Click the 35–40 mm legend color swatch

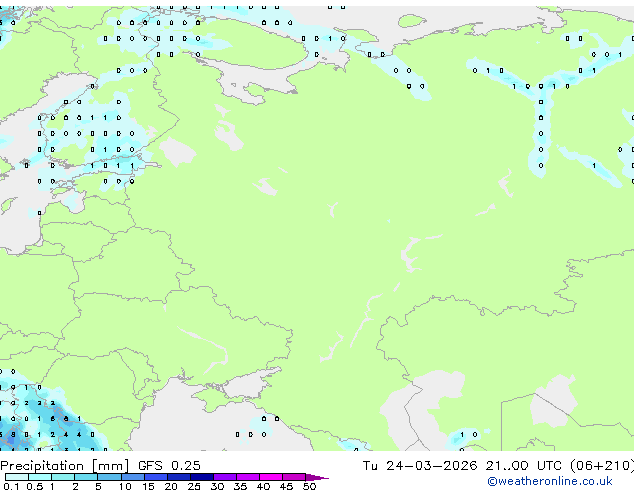(248, 477)
